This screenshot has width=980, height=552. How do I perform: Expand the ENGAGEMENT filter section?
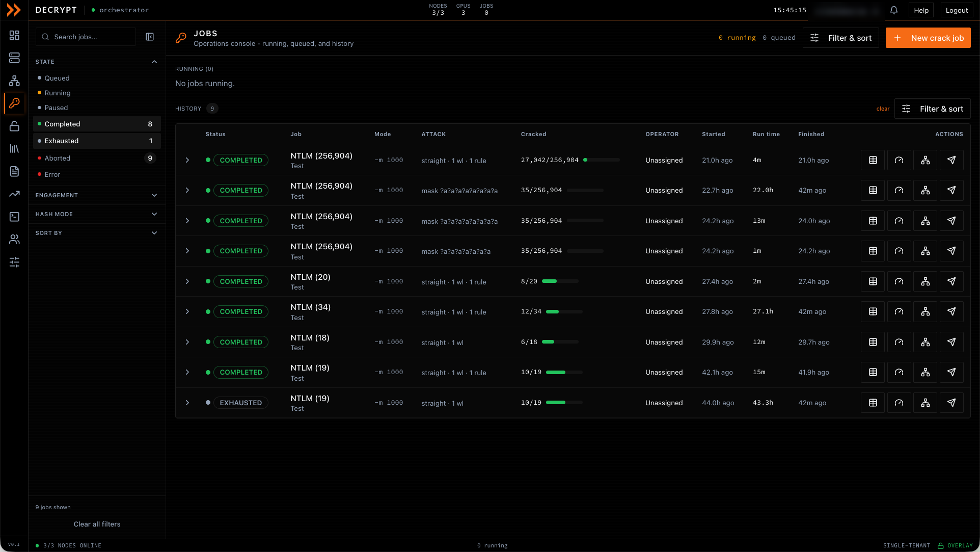click(x=97, y=195)
